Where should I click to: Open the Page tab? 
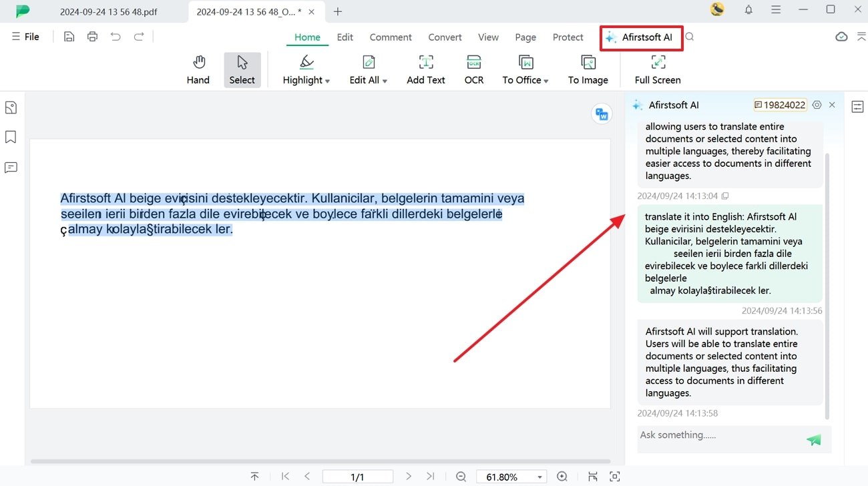(x=525, y=37)
